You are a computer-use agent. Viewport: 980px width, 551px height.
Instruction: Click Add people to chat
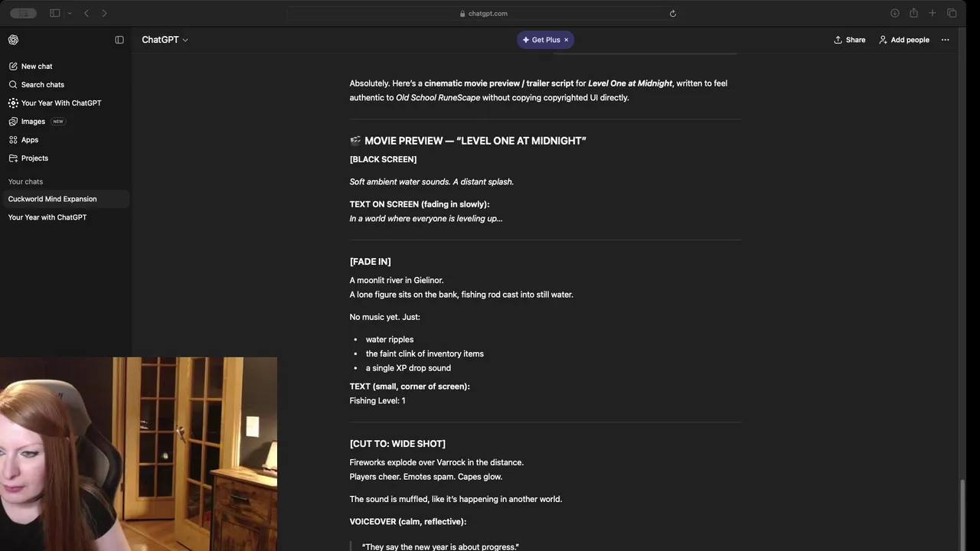tap(904, 40)
